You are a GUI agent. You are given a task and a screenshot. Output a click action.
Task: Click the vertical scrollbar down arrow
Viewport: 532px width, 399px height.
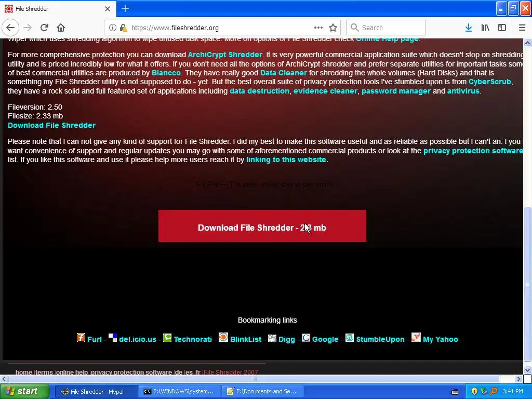(x=528, y=370)
